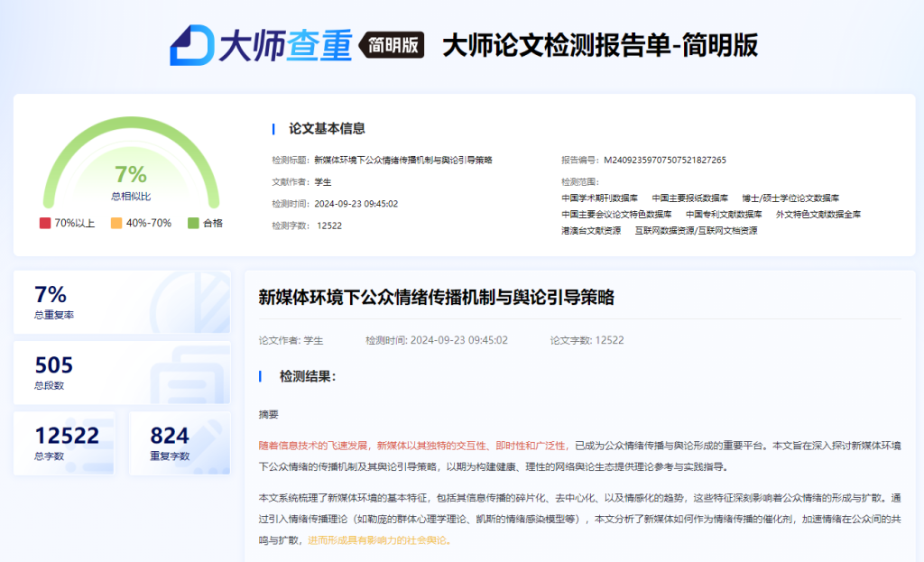Click the 中国学术期刊数据库 entry
924x562 pixels.
(x=599, y=198)
